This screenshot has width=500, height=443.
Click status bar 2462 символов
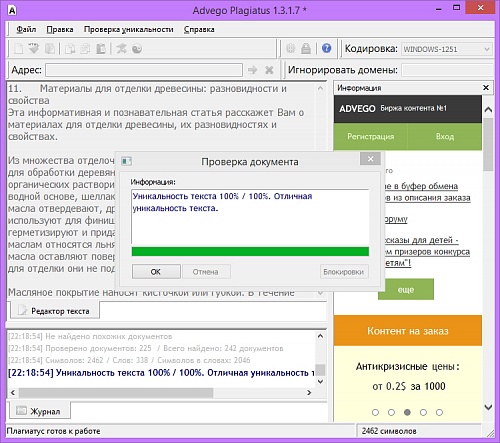[x=389, y=431]
